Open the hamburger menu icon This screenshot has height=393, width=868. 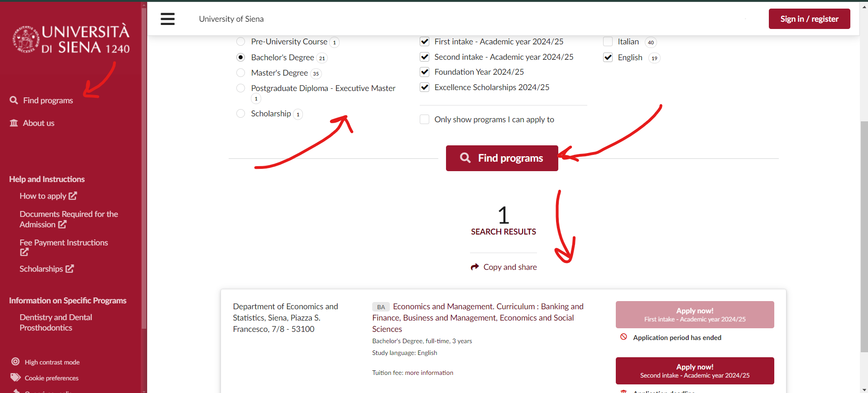[x=168, y=19]
